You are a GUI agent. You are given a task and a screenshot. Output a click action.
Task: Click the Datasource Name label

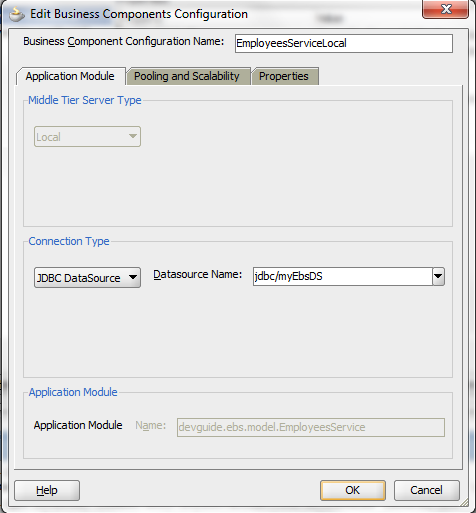[198, 275]
